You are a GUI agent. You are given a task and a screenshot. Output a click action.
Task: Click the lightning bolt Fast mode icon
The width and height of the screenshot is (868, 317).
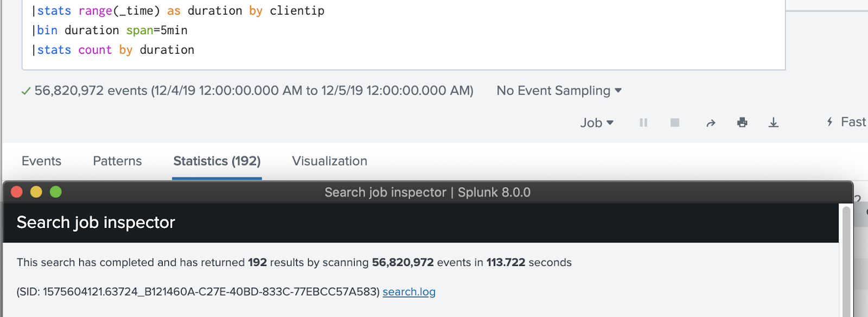pyautogui.click(x=829, y=122)
